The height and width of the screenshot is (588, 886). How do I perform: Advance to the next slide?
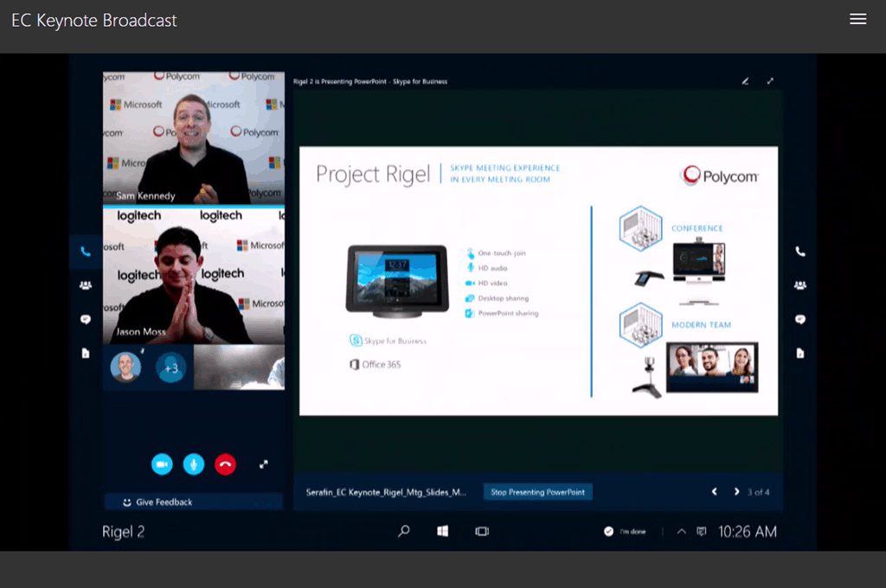pos(736,492)
